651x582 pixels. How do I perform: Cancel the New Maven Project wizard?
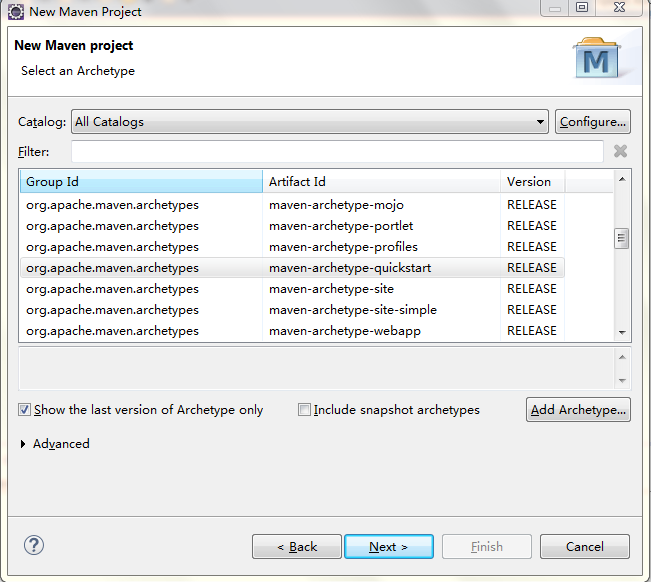pos(585,547)
